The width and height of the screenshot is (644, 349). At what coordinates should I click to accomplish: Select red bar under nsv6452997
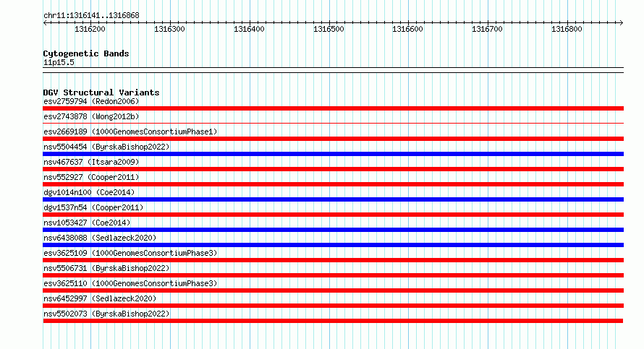point(333,306)
